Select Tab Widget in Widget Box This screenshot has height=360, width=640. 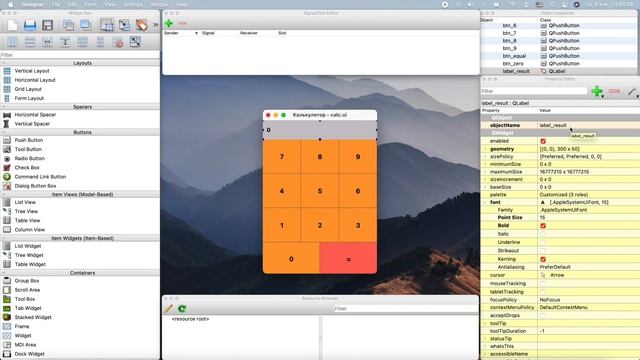pos(28,308)
